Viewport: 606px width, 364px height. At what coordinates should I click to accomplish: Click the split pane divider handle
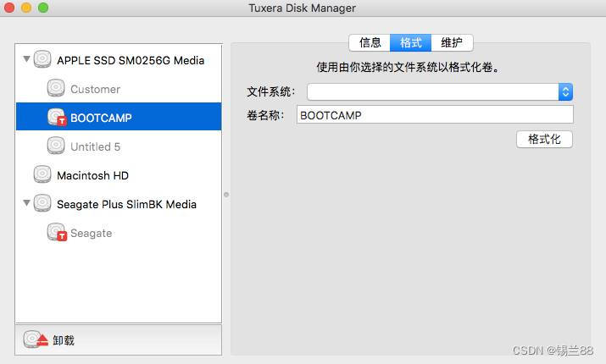(x=226, y=195)
